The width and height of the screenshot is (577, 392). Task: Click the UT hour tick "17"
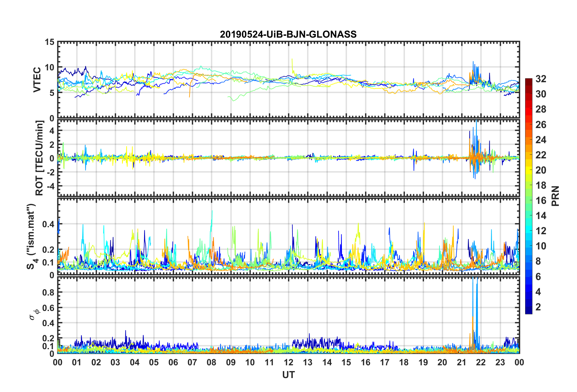click(x=385, y=362)
